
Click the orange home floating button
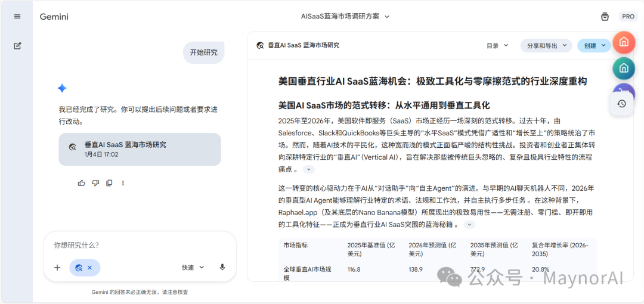click(x=624, y=42)
